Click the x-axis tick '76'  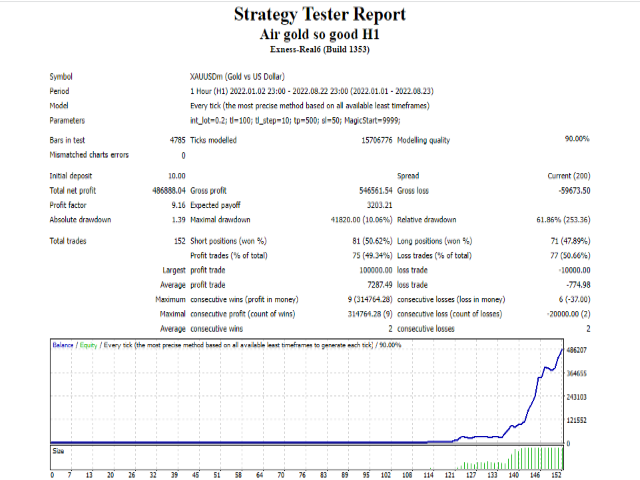[x=302, y=475]
